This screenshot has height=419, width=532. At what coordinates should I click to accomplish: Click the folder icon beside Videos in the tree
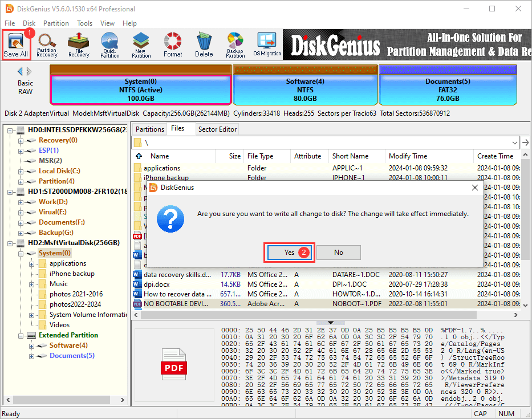tap(43, 325)
